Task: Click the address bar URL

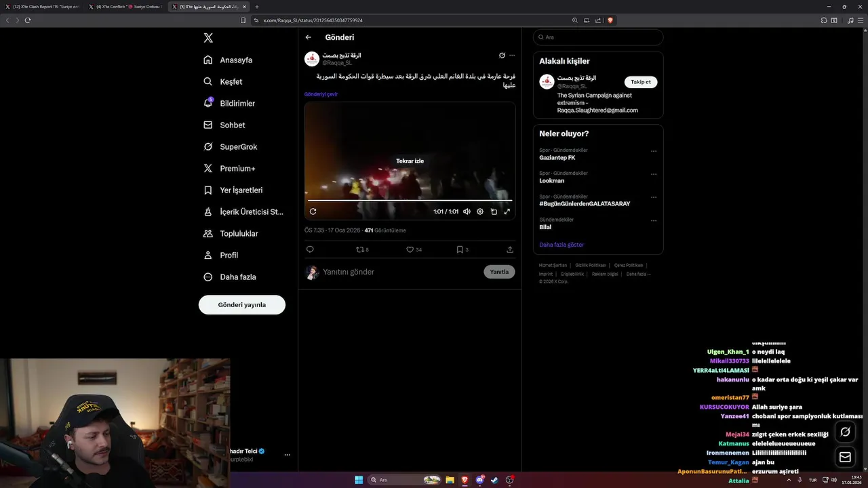Action: (313, 20)
